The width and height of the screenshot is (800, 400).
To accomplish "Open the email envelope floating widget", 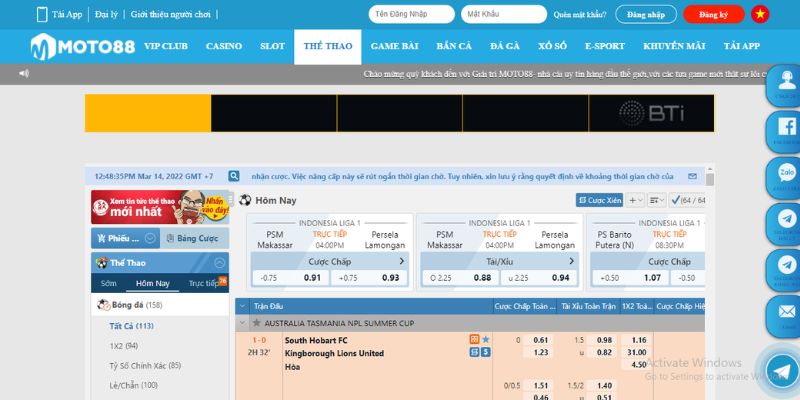I will (x=785, y=315).
